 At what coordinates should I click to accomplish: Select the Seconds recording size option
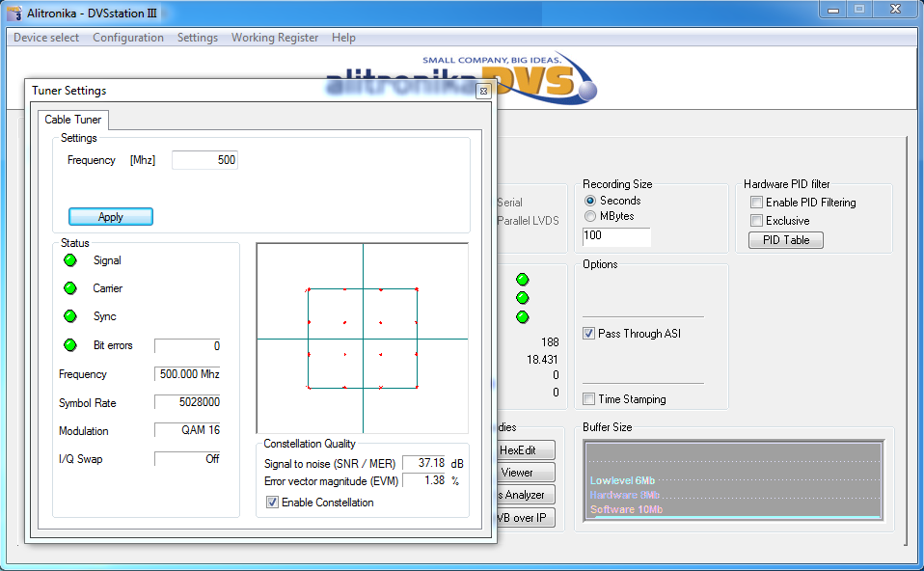(x=590, y=201)
